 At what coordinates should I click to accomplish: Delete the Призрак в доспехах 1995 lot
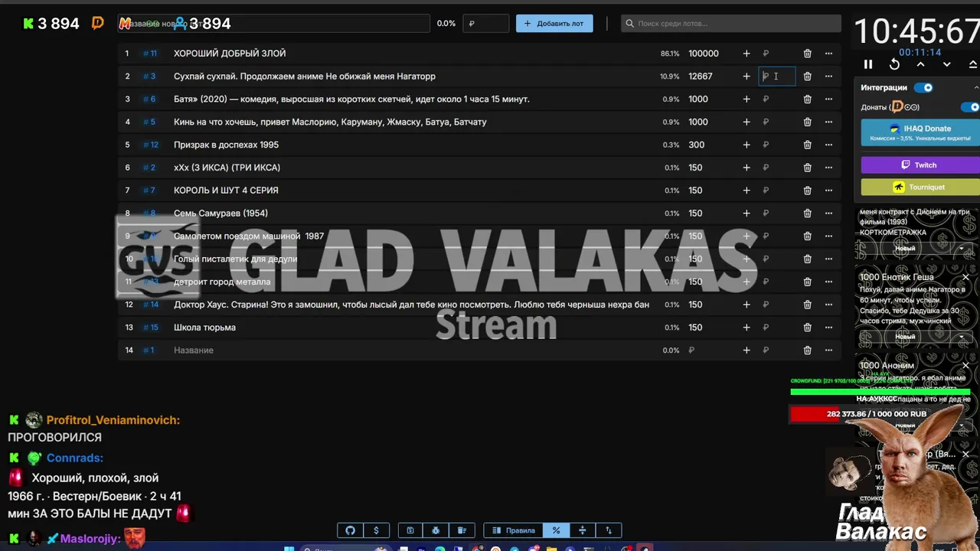point(807,145)
